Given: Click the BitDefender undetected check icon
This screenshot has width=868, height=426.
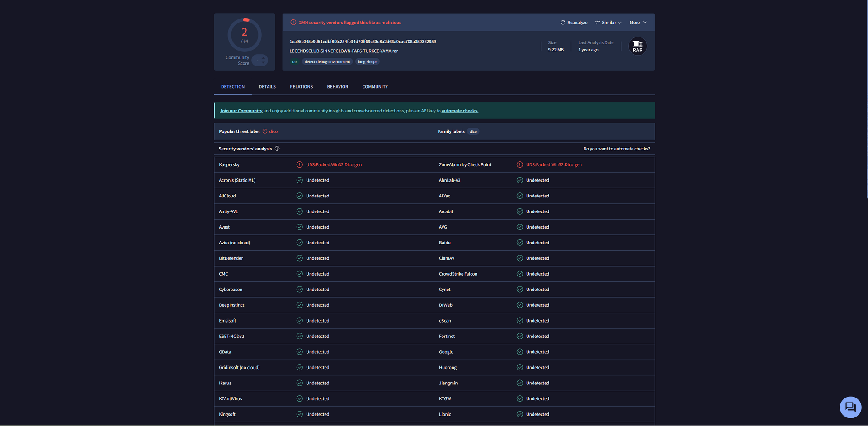Looking at the screenshot, I should (299, 258).
